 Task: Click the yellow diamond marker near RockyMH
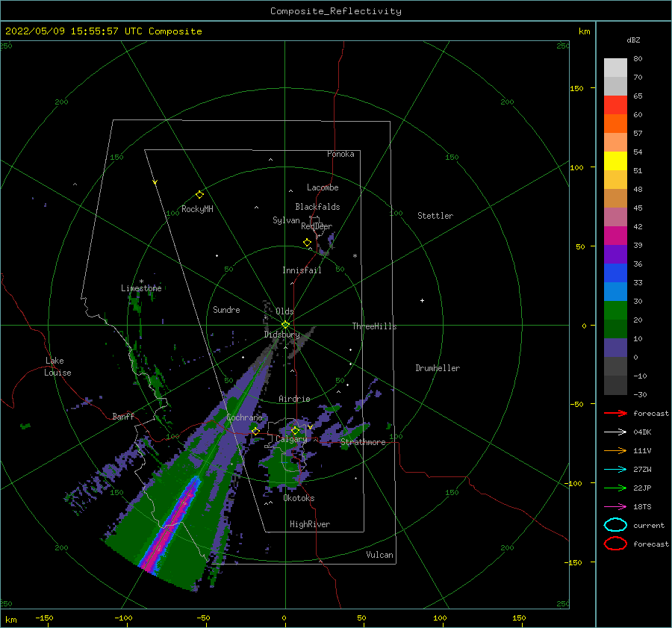[199, 195]
